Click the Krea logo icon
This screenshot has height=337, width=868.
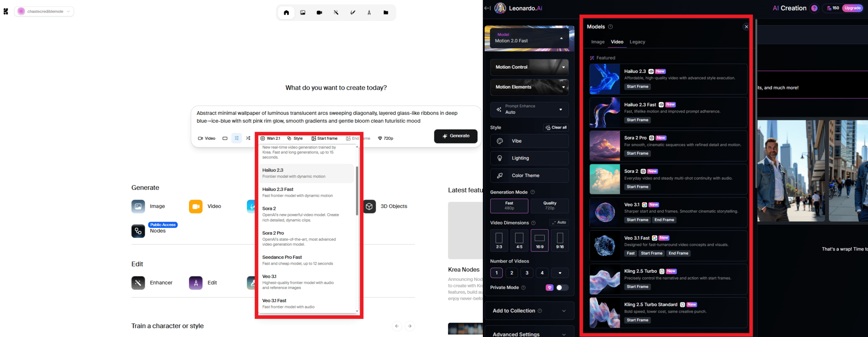(x=6, y=11)
